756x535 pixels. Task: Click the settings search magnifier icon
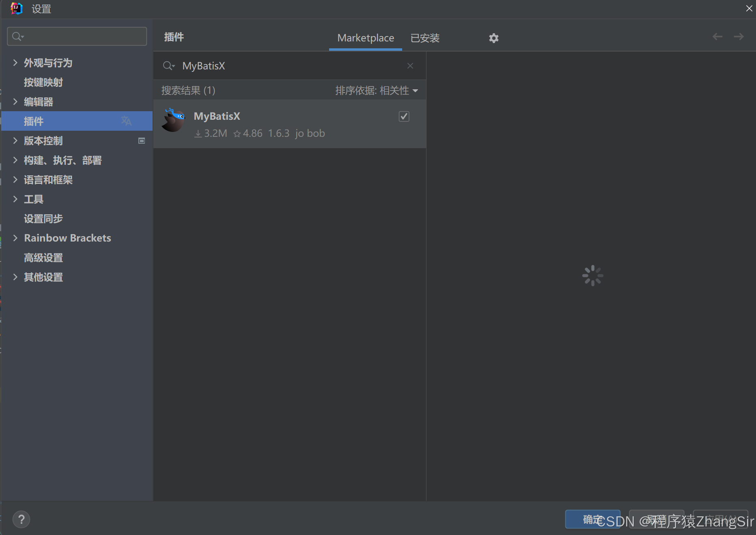pos(17,37)
